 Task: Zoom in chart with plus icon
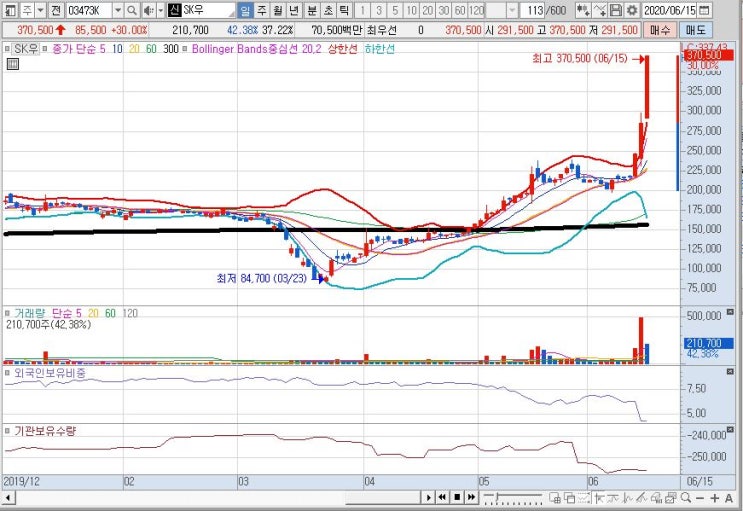[715, 498]
